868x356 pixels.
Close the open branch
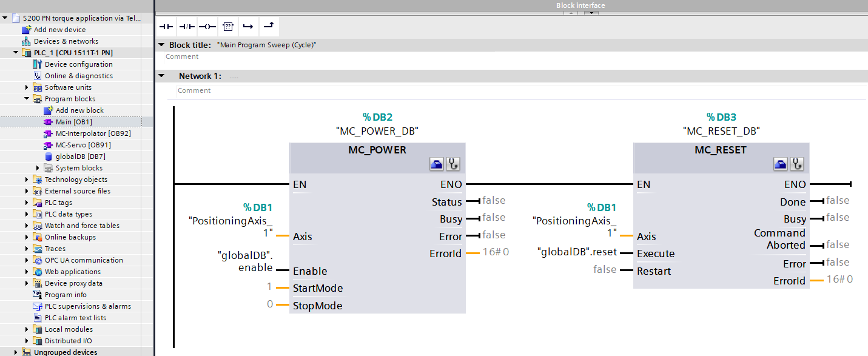pos(267,26)
